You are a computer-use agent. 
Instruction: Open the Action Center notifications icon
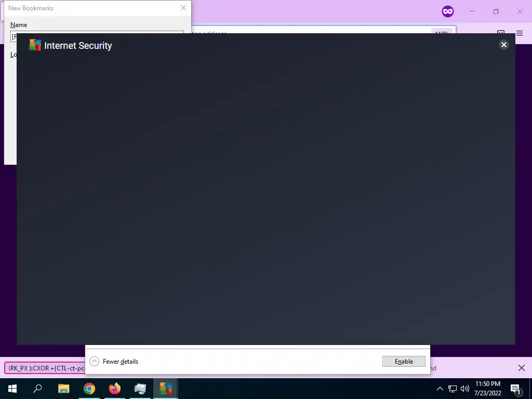[515, 389]
